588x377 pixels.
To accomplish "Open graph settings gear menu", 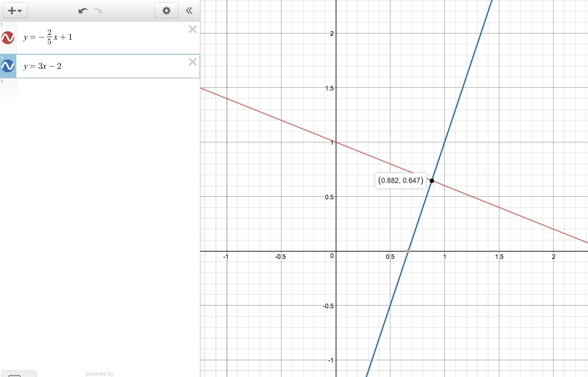I will (x=166, y=11).
